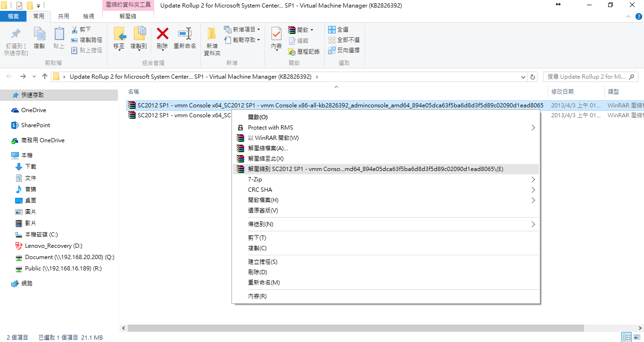This screenshot has height=342, width=644.
Task: Click Edit (編輯) in ribbon Open group
Action: pos(298,41)
